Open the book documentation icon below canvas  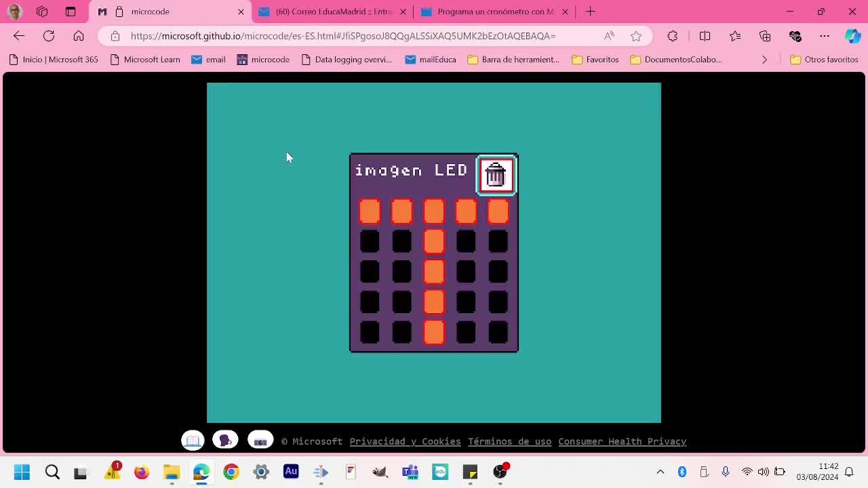193,441
